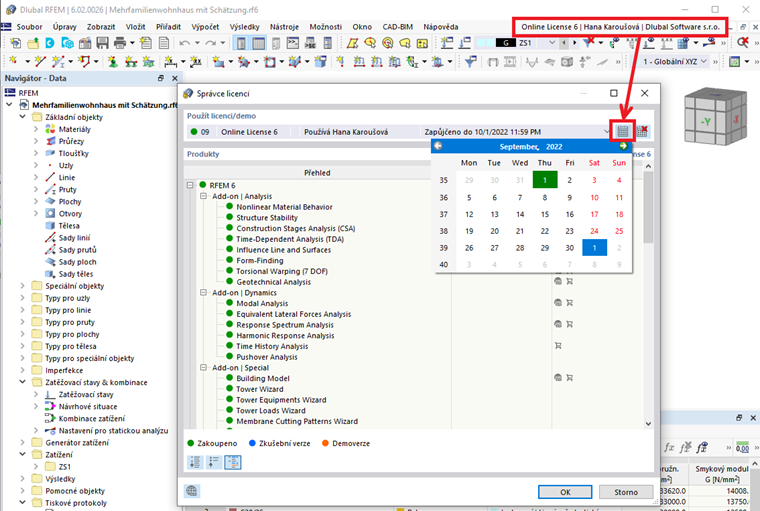Click the nodal support tool icon
The image size is (760, 511).
click(112, 62)
